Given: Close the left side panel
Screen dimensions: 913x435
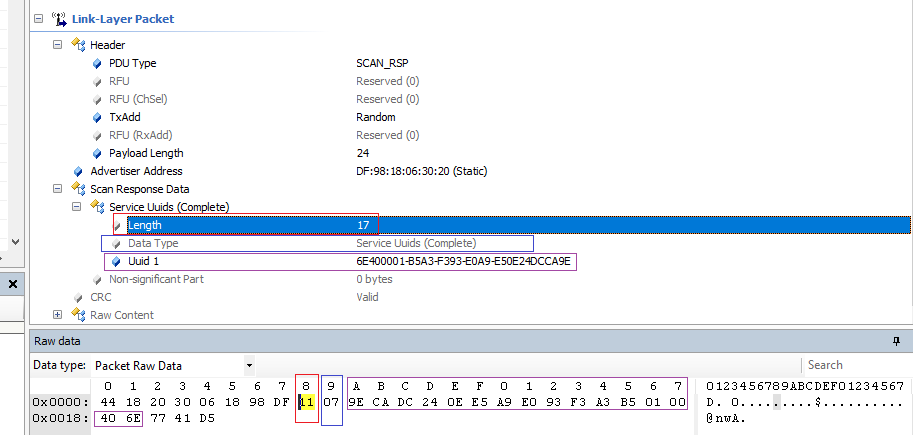Looking at the screenshot, I should click(14, 284).
